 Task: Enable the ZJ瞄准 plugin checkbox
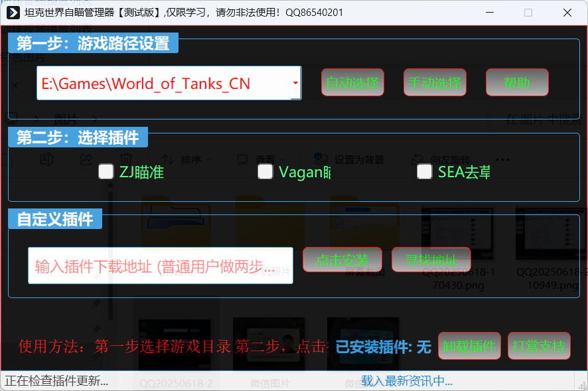(106, 172)
